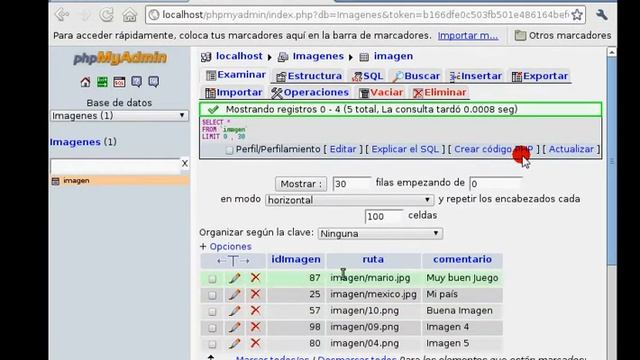640x360 pixels.
Task: Click the repeat headers field showing 100
Action: pos(384,216)
